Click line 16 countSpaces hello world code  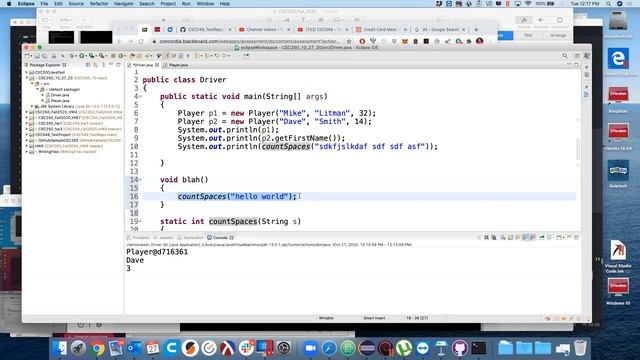237,196
